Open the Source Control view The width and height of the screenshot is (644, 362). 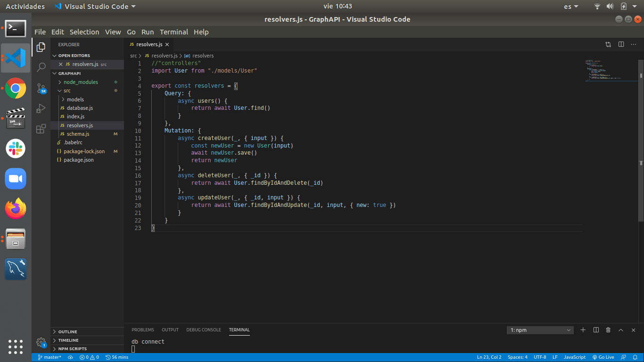pyautogui.click(x=41, y=88)
